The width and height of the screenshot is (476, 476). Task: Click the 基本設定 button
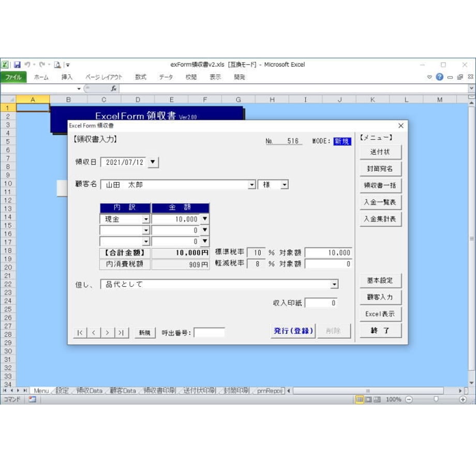381,280
